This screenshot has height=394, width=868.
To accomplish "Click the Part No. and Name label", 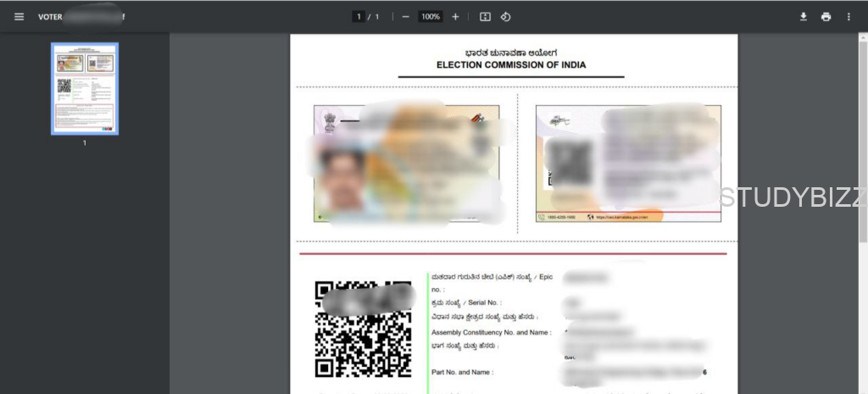I will tap(462, 372).
